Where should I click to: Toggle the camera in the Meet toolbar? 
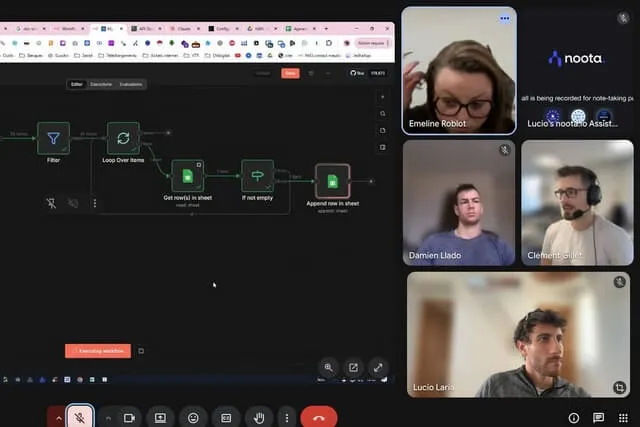tap(129, 418)
